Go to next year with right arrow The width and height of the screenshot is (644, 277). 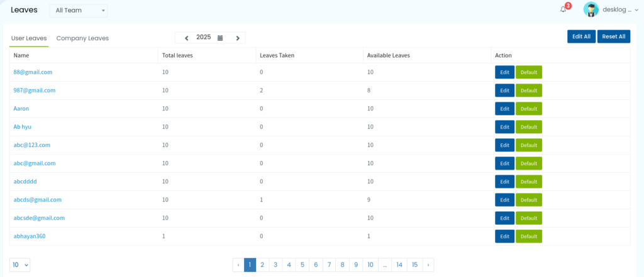pyautogui.click(x=237, y=38)
